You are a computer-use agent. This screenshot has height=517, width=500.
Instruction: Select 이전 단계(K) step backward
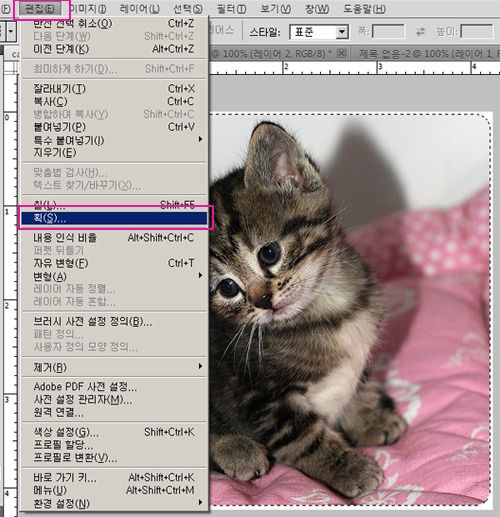click(114, 49)
